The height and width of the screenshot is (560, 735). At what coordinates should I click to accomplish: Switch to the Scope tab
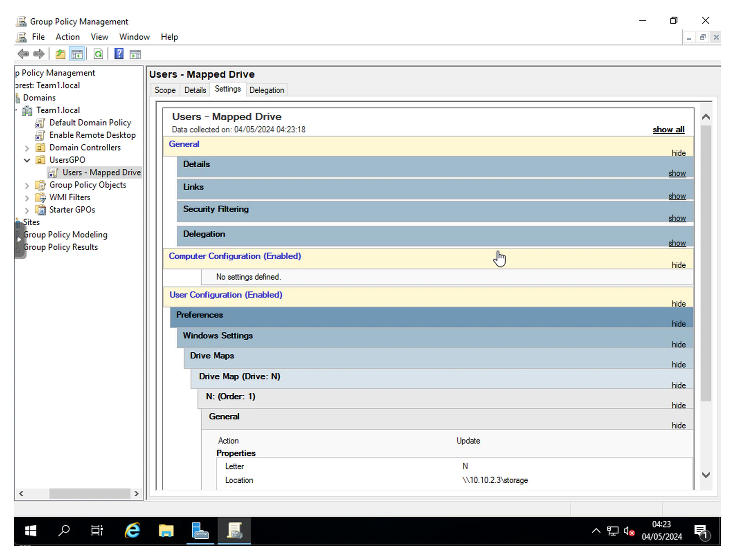[165, 90]
